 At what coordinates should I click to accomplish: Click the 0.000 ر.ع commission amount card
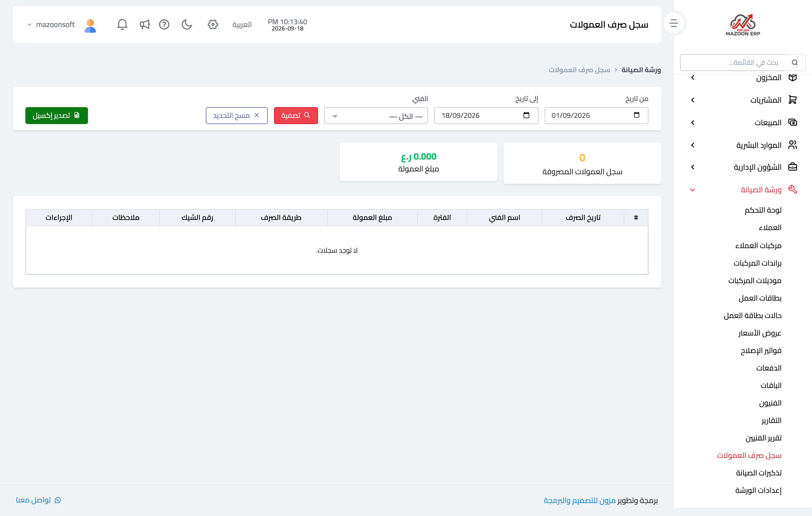pos(418,162)
